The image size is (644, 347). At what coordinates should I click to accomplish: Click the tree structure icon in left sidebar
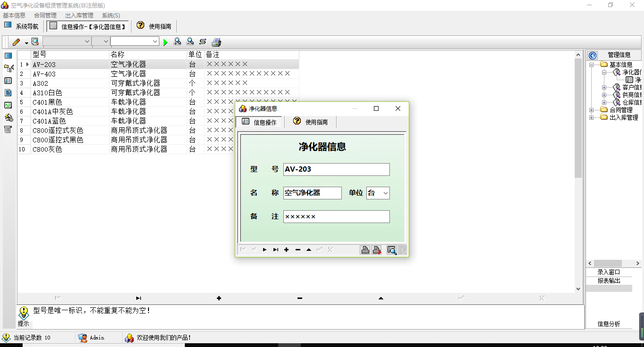point(8,68)
